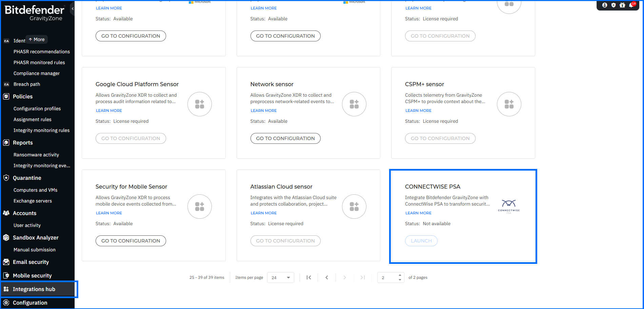
Task: Collapse the left sidebar menu
Action: coord(73,9)
